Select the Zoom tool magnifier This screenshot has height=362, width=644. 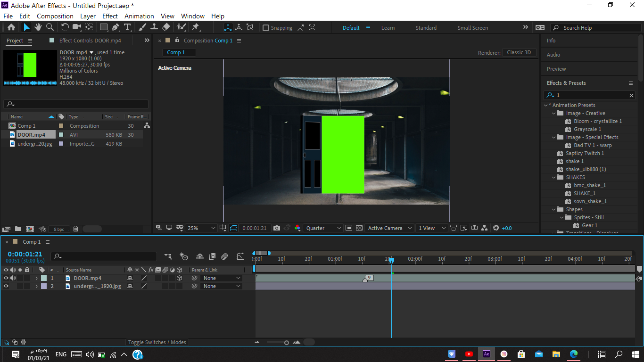[50, 27]
